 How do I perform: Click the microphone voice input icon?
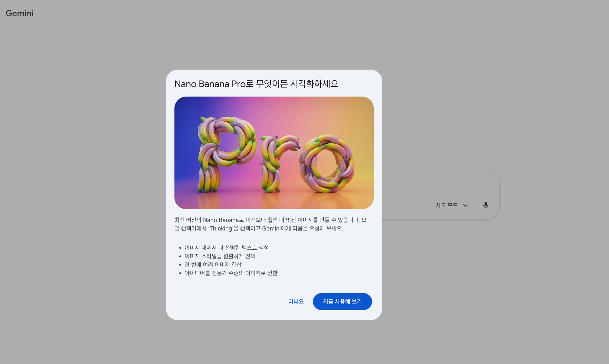click(485, 205)
